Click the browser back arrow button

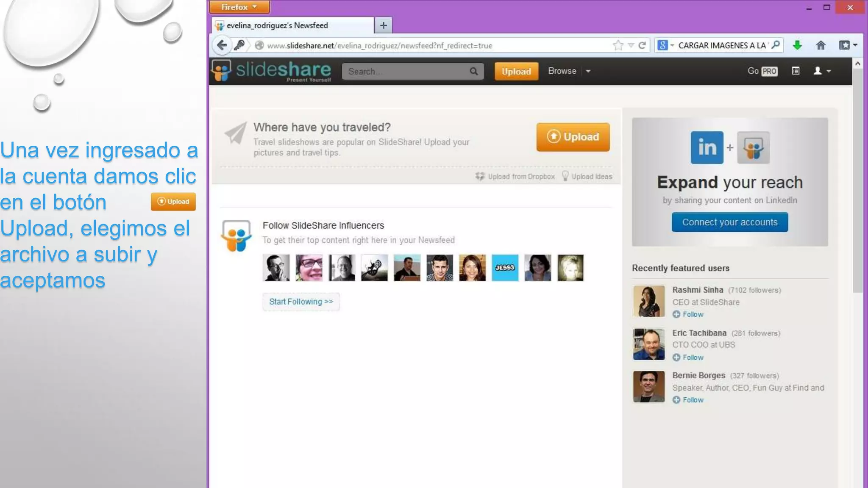coord(222,45)
